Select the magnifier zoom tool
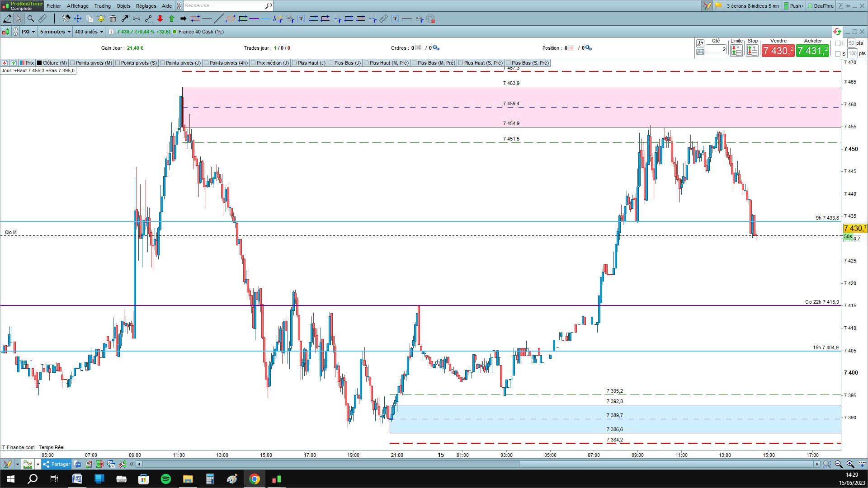868x488 pixels. pyautogui.click(x=31, y=19)
